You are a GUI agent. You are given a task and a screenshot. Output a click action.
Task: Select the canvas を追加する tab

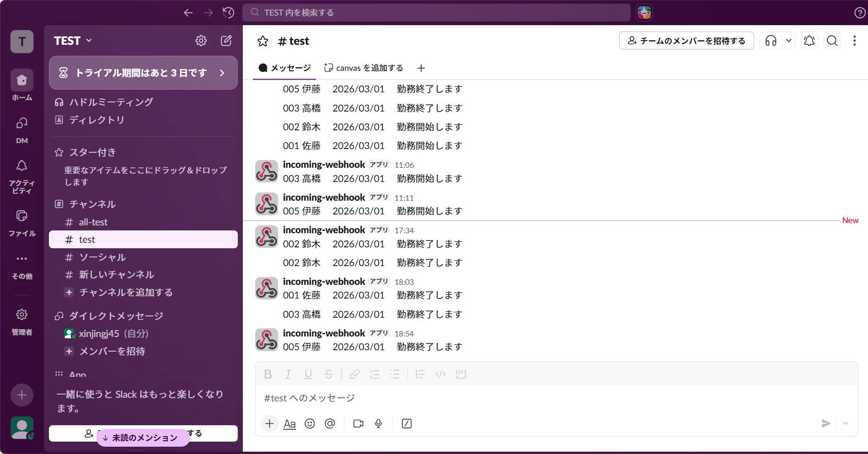[364, 68]
